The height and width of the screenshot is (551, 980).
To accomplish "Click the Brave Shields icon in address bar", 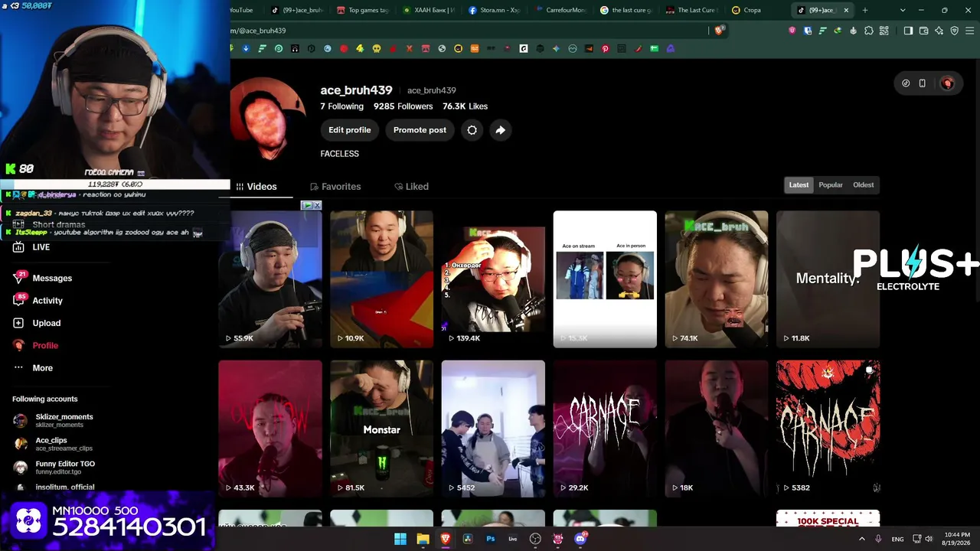I will coord(719,31).
